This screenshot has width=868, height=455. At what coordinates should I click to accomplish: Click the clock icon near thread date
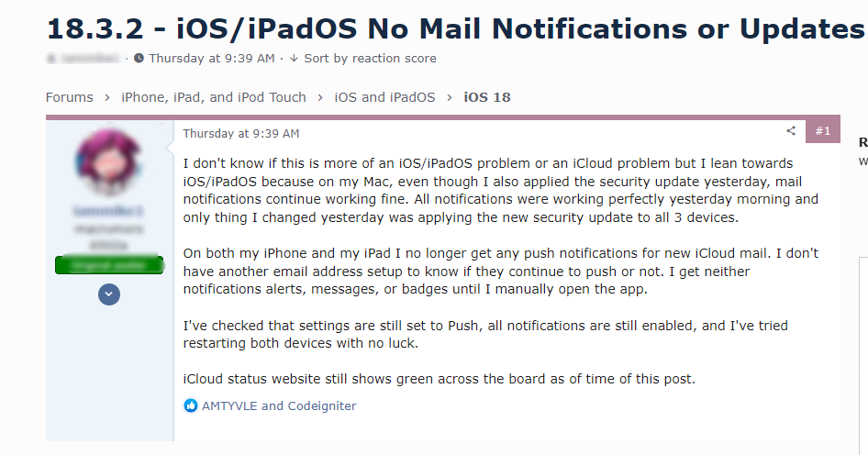(139, 58)
